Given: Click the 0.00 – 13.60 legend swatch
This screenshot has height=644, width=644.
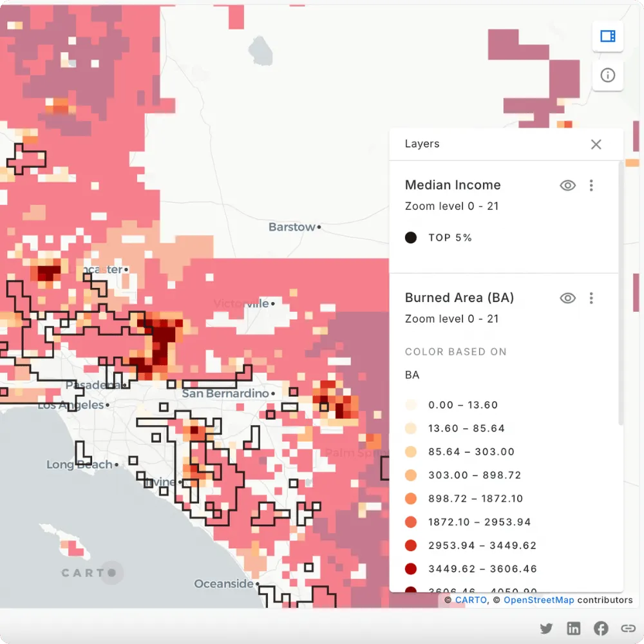Looking at the screenshot, I should pyautogui.click(x=411, y=405).
